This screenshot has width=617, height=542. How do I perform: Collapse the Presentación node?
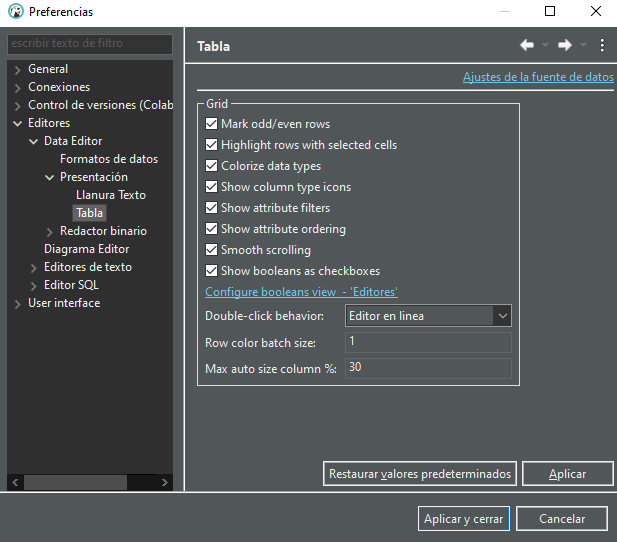click(x=50, y=178)
